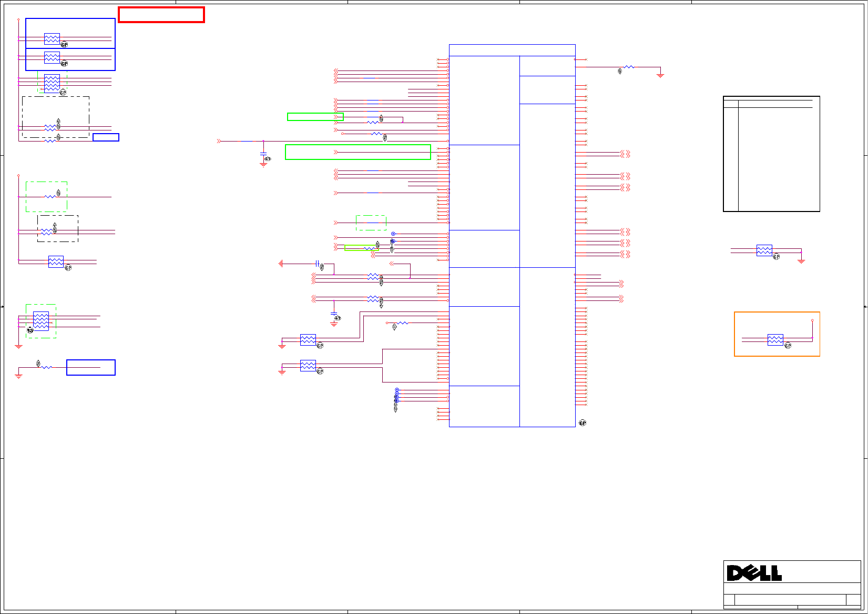Click the small green dashed box near main IC
Viewport: 868px width, 614px height.
click(371, 223)
